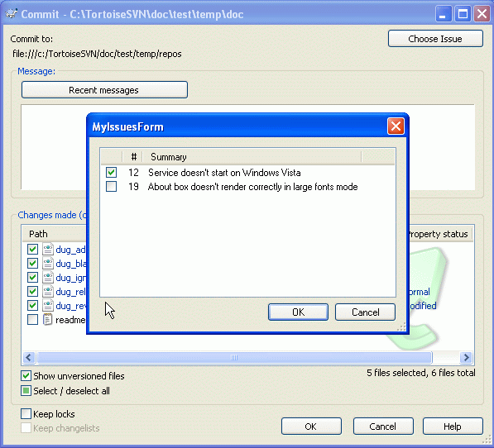Image resolution: width=494 pixels, height=448 pixels.
Task: Uncheck the dug_ad file checkbox
Action: 33,249
